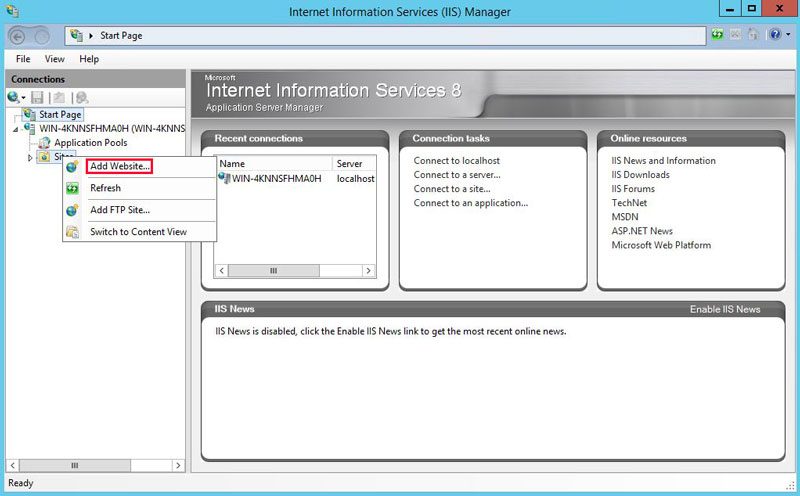Choose Switch to Content View menu entry
This screenshot has width=800, height=496.
(x=138, y=232)
